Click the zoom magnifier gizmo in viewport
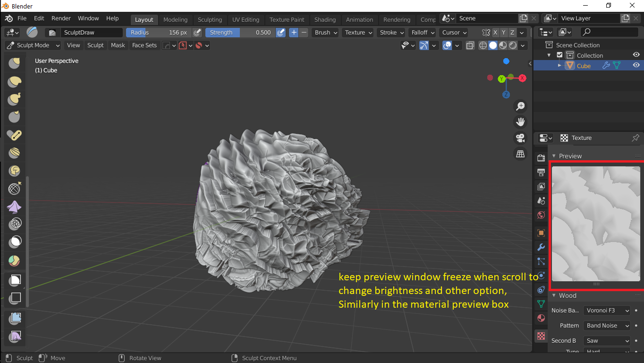Image resolution: width=644 pixels, height=363 pixels. [x=520, y=106]
